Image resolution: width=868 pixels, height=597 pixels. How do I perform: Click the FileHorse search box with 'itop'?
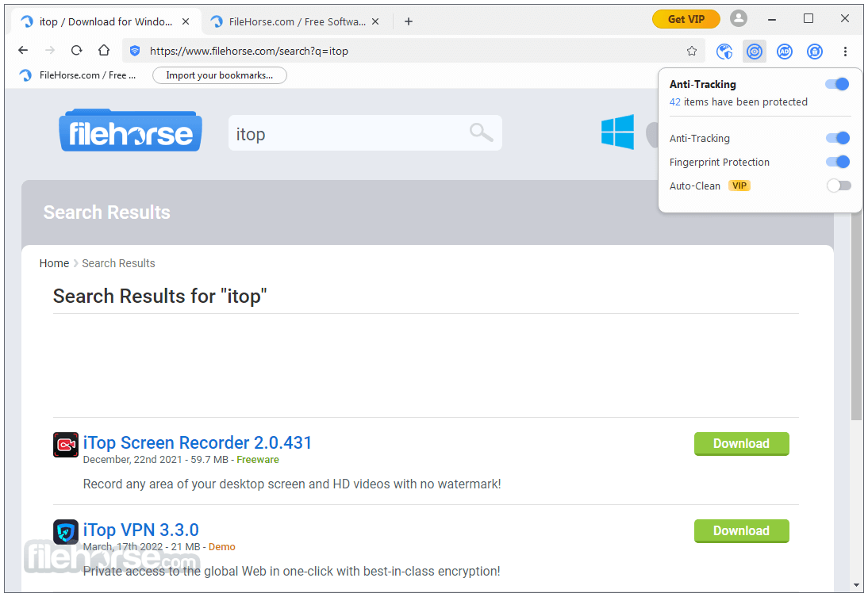tap(365, 132)
